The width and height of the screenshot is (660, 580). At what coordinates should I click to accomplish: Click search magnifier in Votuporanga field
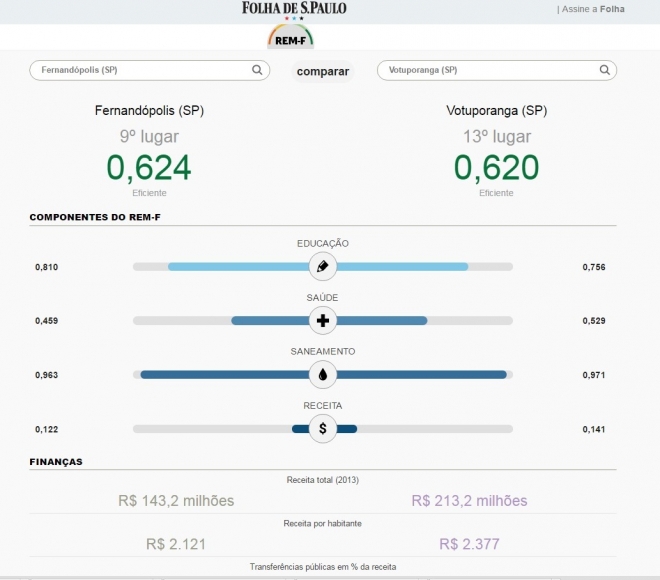tap(604, 70)
